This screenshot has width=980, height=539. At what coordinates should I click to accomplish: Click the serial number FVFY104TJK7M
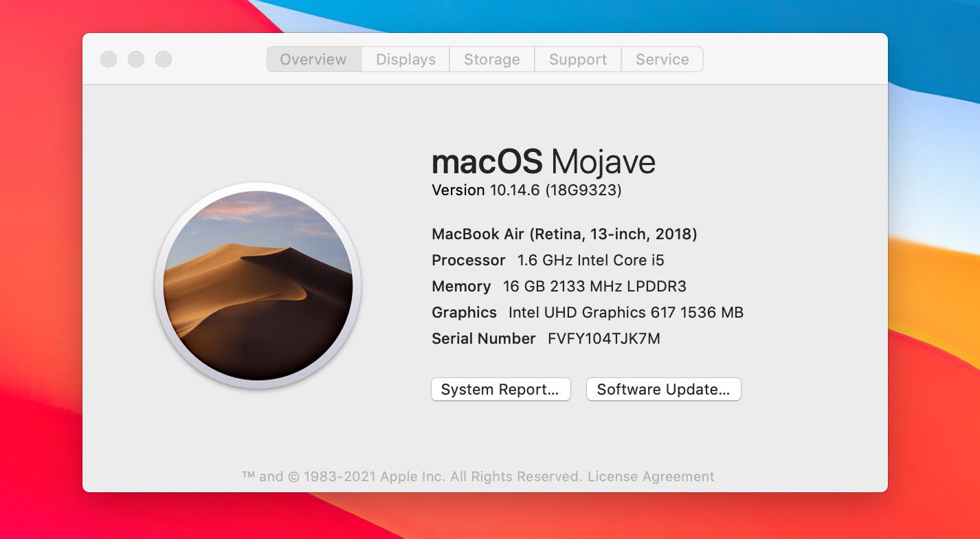(603, 338)
